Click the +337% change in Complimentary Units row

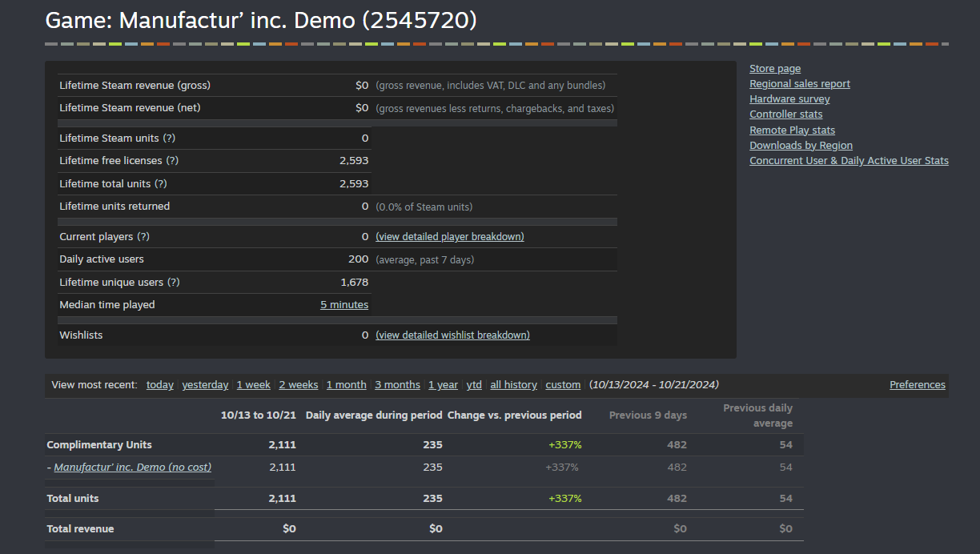565,445
